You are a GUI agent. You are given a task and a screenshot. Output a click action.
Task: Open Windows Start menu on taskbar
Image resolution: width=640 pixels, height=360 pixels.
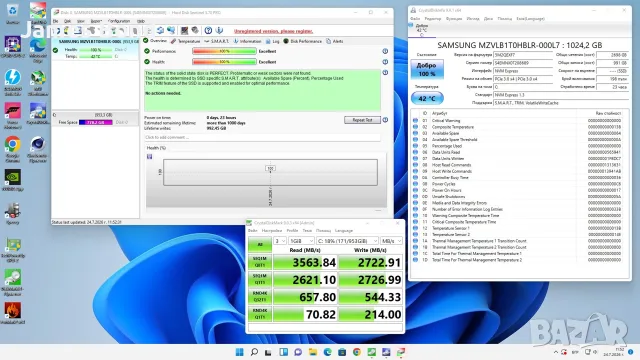tap(240, 352)
